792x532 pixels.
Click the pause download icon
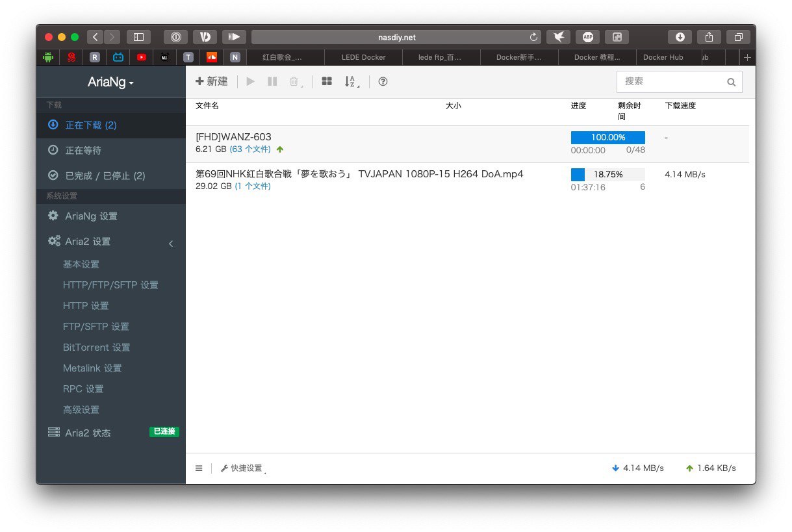click(272, 82)
